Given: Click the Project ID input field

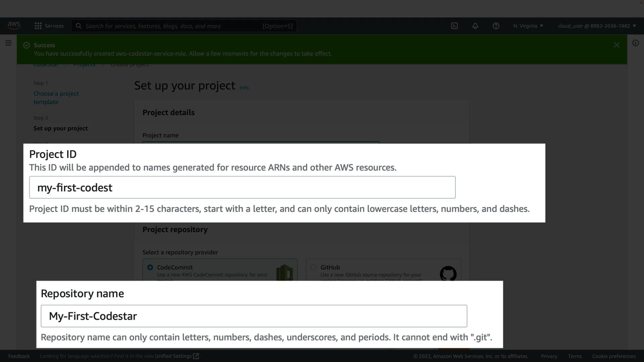Looking at the screenshot, I should pyautogui.click(x=242, y=187).
